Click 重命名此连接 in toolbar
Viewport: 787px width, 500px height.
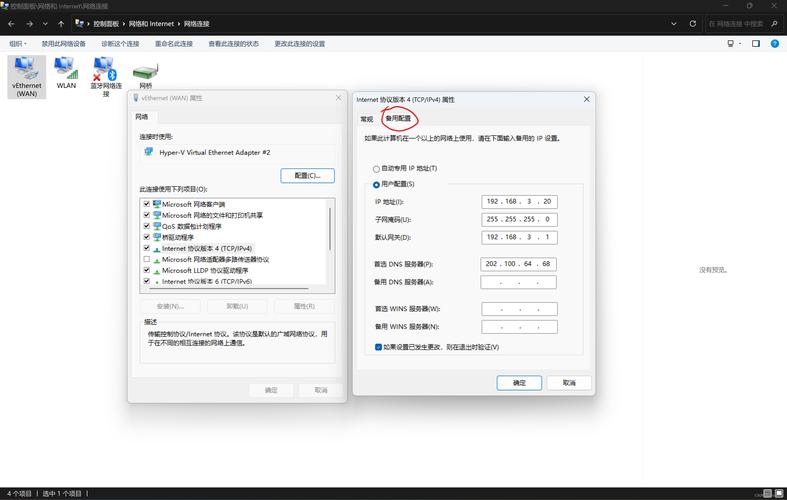tap(174, 44)
